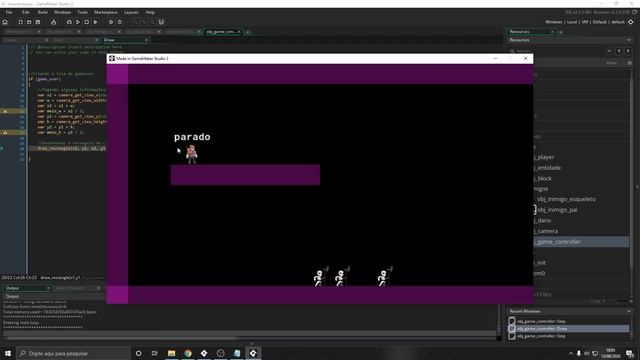
Task: Open the Marketplace menu
Action: pos(106,13)
